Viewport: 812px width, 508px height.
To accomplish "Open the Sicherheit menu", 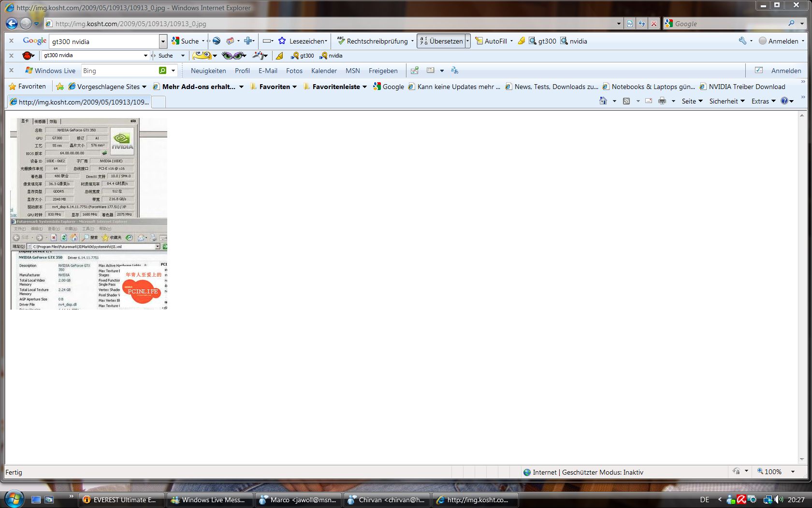I will 727,101.
